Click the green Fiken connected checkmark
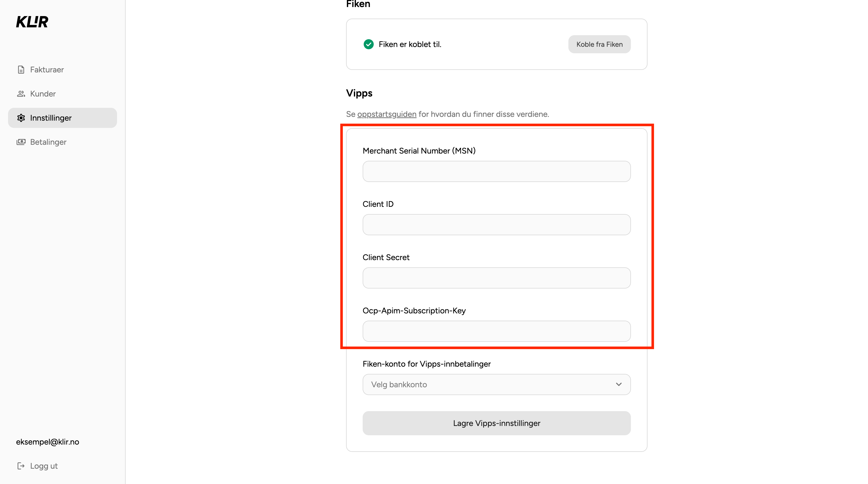868x484 pixels. click(369, 44)
